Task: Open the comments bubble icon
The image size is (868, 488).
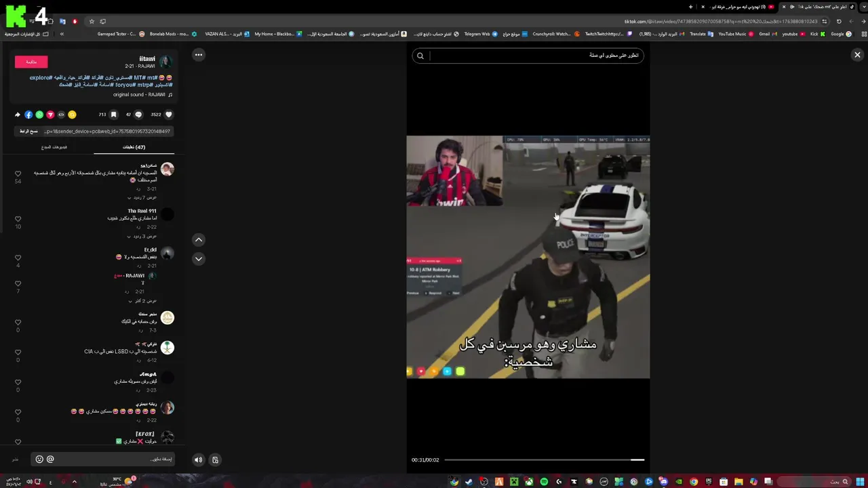Action: pos(138,115)
